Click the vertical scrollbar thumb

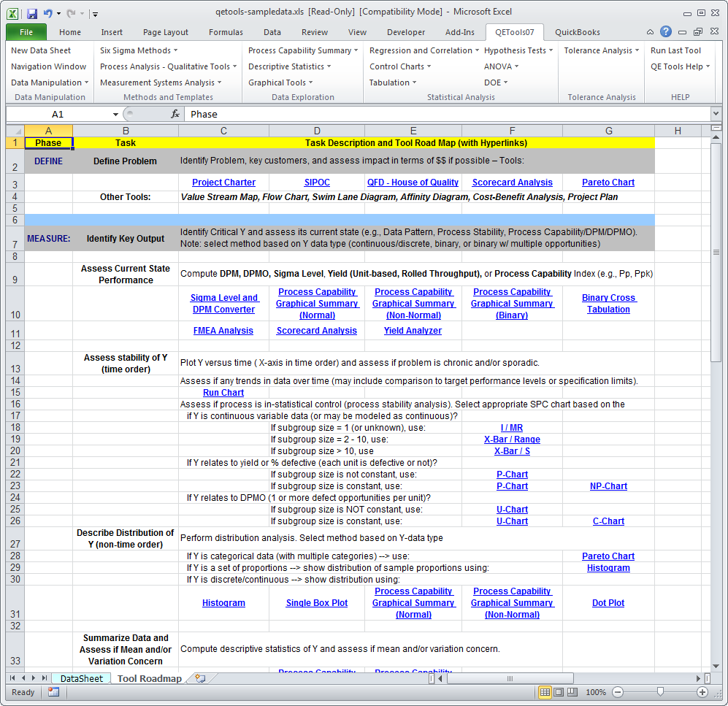point(716,252)
